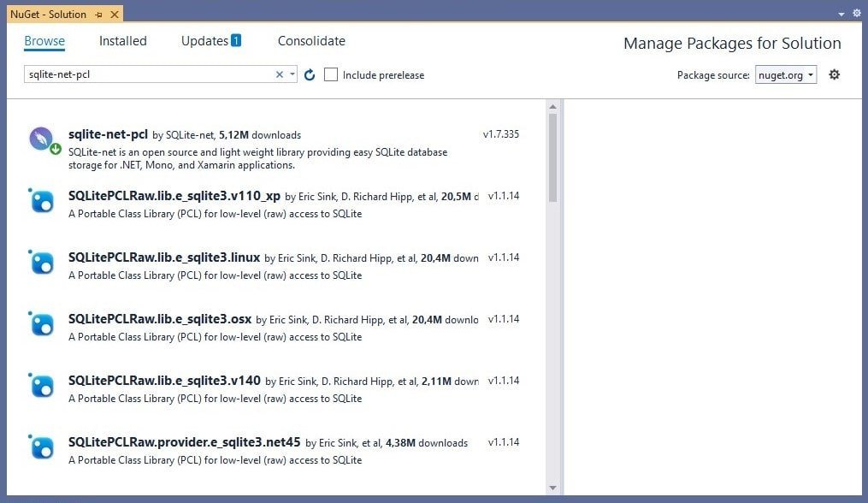Refresh the package search results
Viewport: 868px width, 503px height.
point(310,74)
